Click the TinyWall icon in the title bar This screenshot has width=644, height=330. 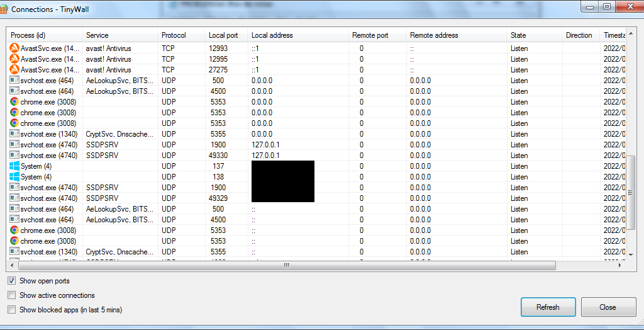(x=4, y=9)
